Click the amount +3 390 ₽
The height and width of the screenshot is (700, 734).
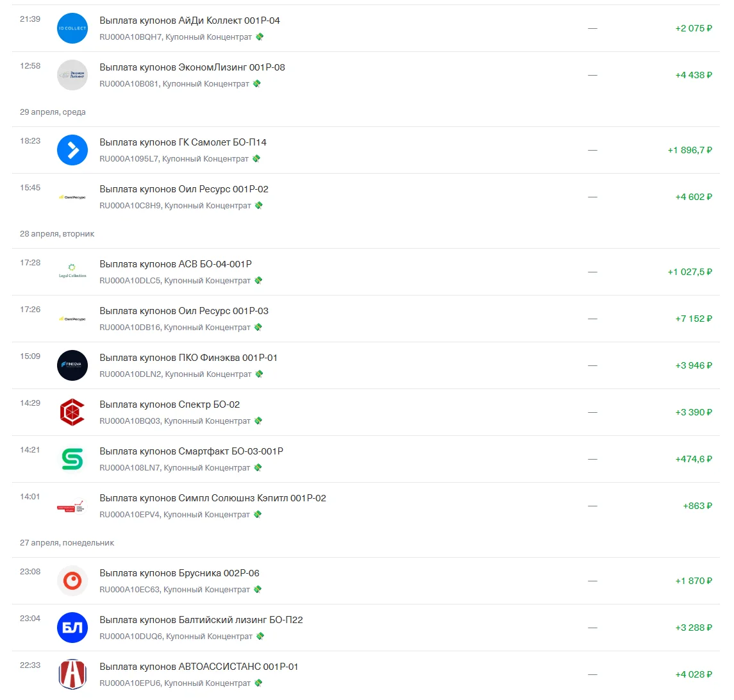(x=693, y=412)
